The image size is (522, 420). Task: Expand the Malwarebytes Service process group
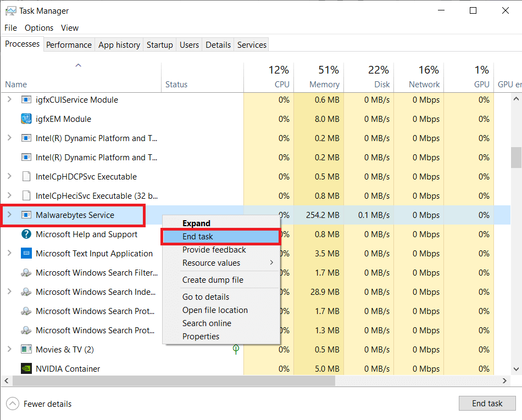click(x=9, y=215)
